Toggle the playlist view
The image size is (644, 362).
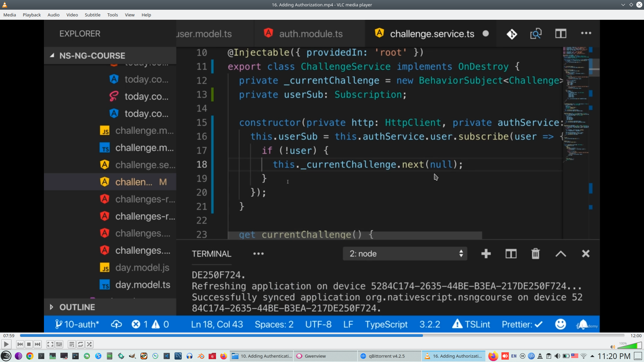71,344
